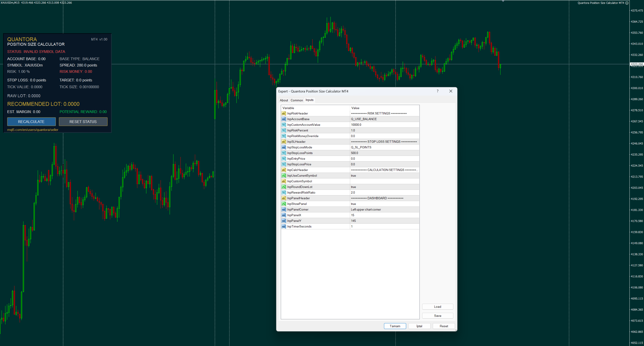Open the mql5.com quantora seller link
The width and height of the screenshot is (644, 346).
point(33,130)
